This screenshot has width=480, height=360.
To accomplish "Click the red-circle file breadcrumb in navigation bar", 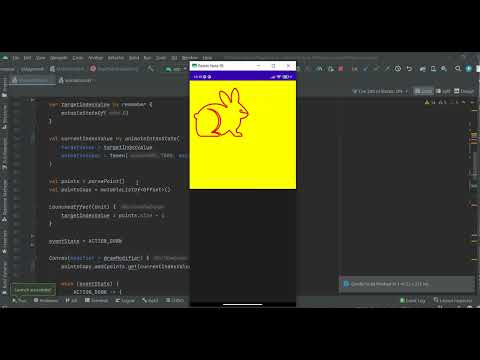I will [x=113, y=69].
